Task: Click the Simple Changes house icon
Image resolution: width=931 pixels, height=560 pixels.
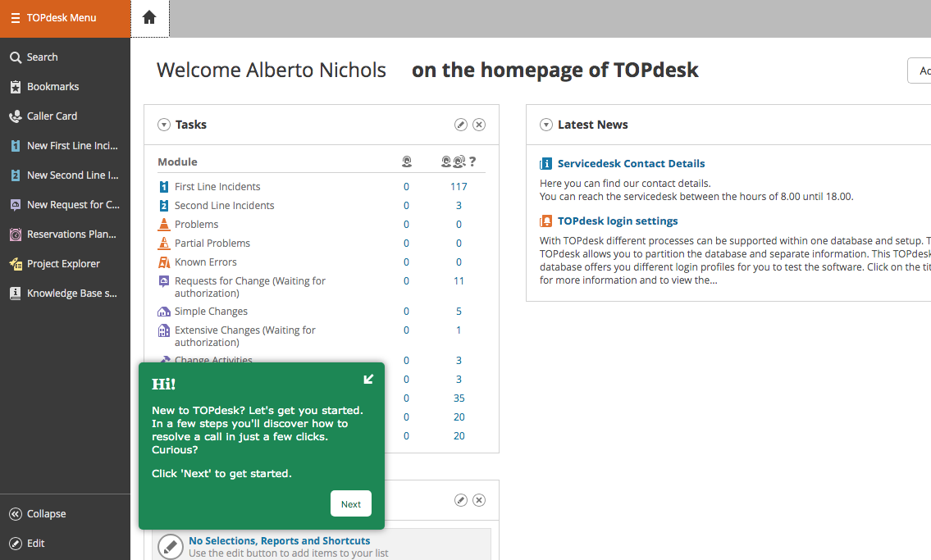Action: 164,312
